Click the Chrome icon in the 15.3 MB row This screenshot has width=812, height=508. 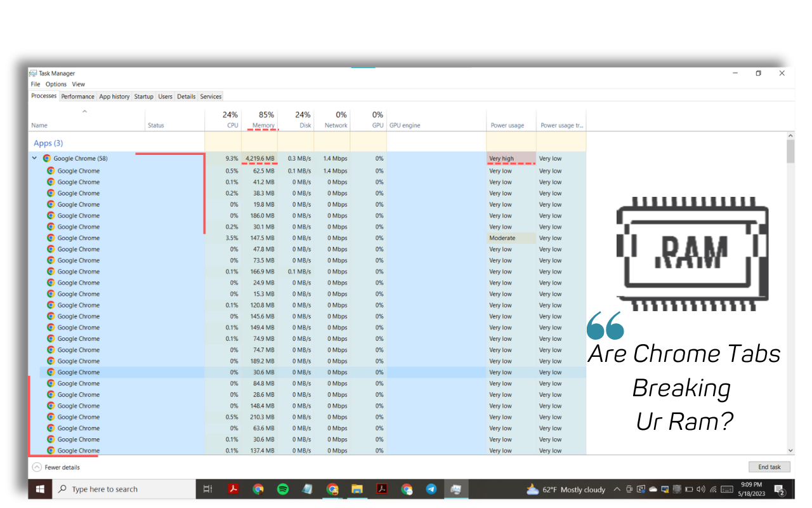(51, 294)
